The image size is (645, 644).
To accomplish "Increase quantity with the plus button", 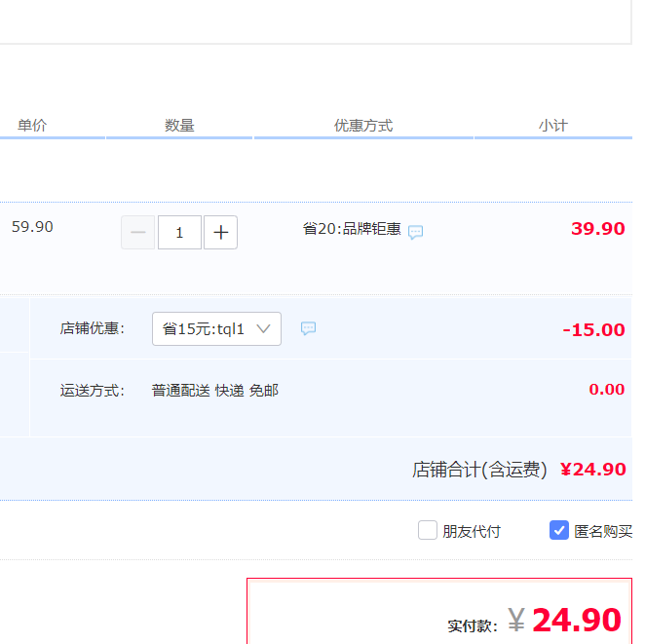I will pyautogui.click(x=221, y=233).
